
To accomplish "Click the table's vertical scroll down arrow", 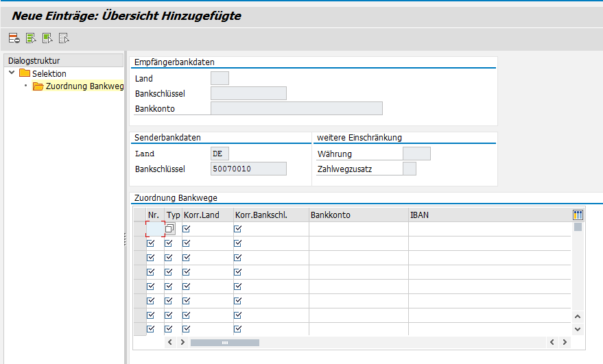I will [577, 329].
